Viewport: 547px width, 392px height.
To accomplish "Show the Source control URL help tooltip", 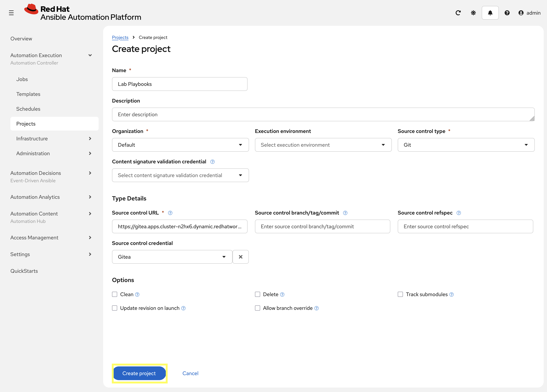I will 170,213.
